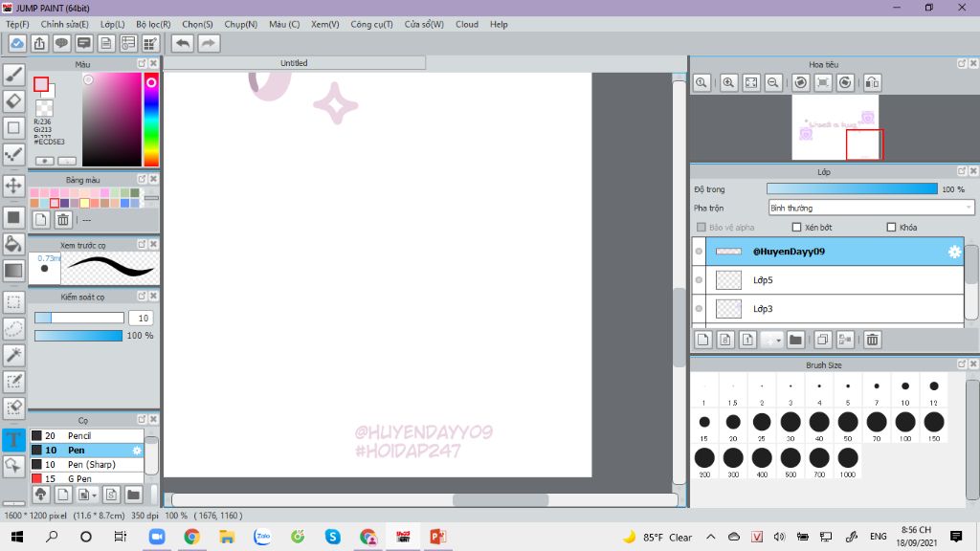The width and height of the screenshot is (980, 551).
Task: Add new layer folder in Lớp panel
Action: coord(795,340)
